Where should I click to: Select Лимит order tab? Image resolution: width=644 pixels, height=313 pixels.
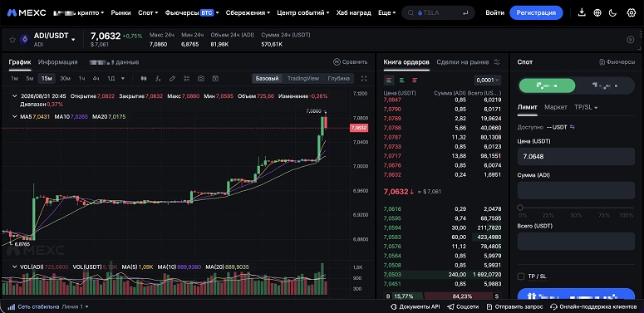click(x=528, y=107)
